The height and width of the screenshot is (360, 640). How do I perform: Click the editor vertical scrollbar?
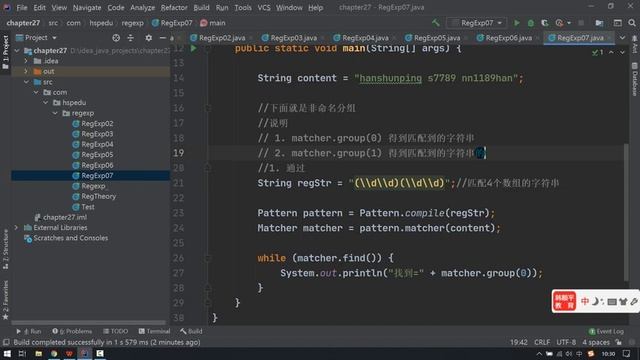626,212
